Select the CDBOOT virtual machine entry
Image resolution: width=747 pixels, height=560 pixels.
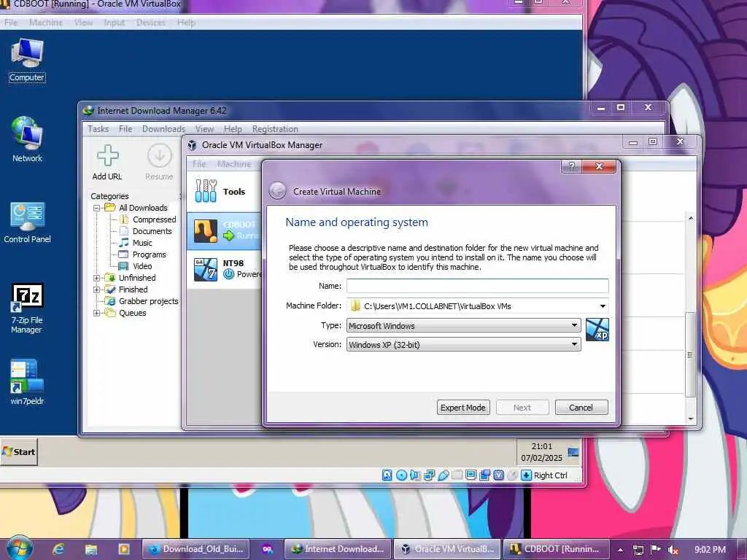[224, 230]
